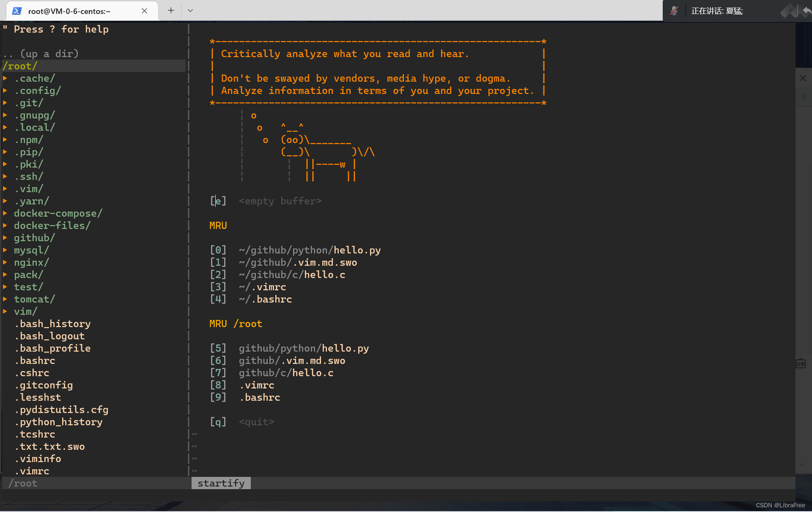812x512 pixels.
Task: Expand the .git/ folder arrow
Action: [5, 103]
